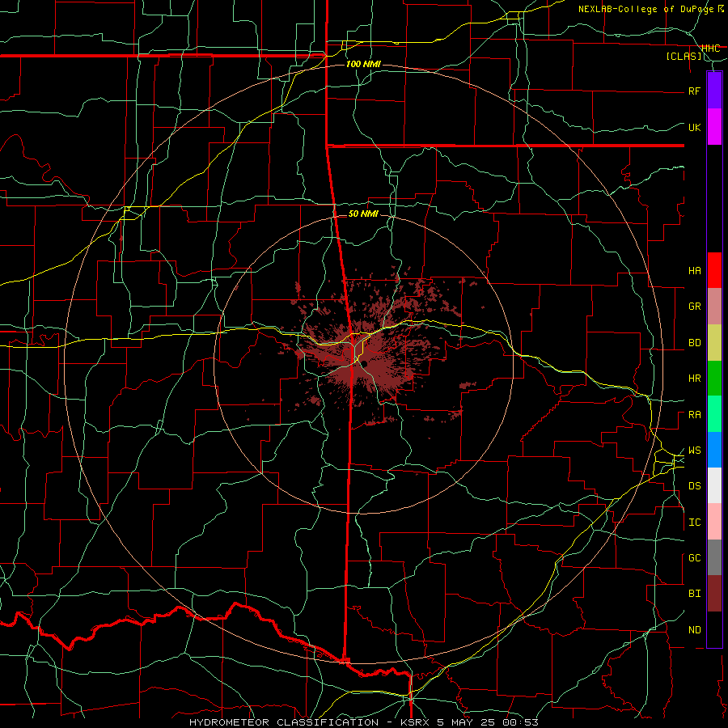Select the GR pink legend color block

[x=714, y=307]
